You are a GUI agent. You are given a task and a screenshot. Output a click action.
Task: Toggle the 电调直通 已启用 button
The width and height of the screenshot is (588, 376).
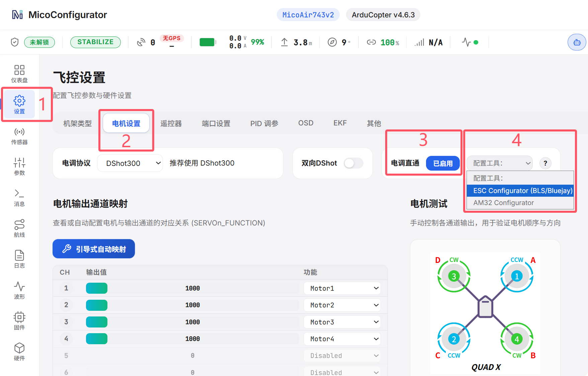442,163
